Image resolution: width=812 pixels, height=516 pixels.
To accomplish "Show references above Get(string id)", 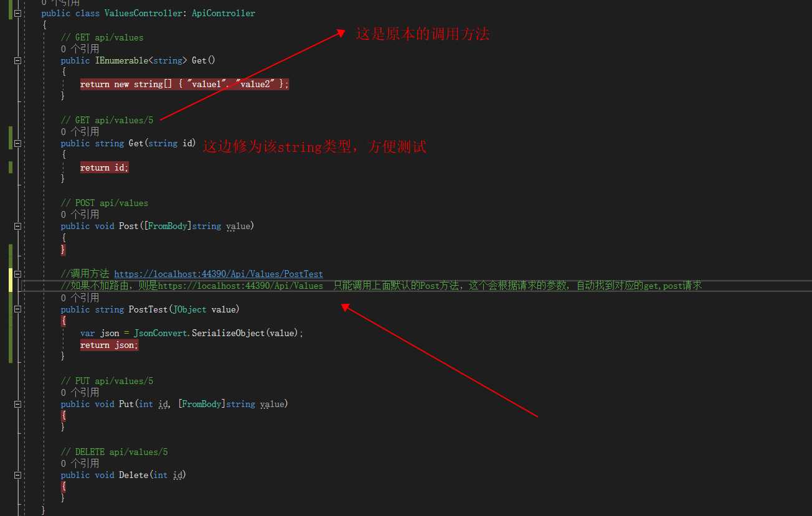I will tap(80, 131).
